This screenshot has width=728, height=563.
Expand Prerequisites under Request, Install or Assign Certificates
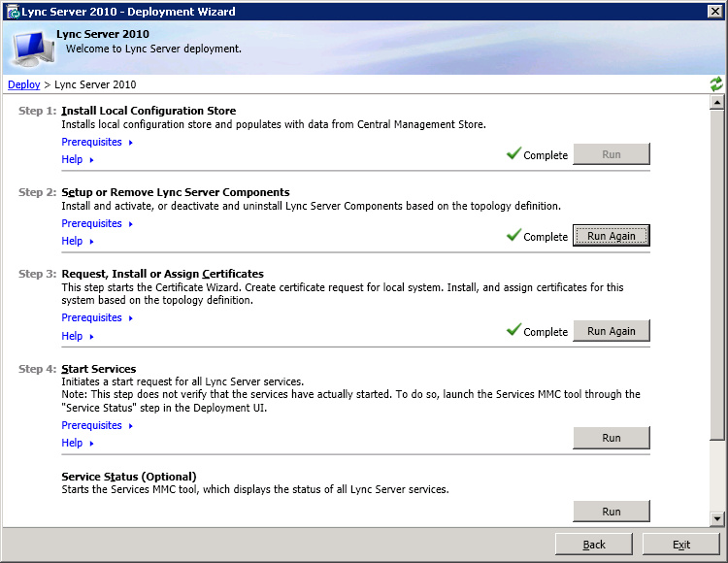click(97, 318)
